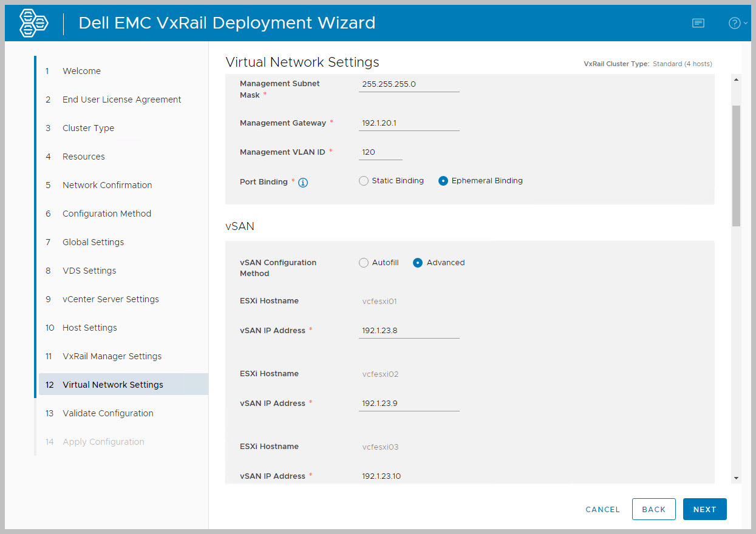Click the NEXT button

pyautogui.click(x=704, y=509)
